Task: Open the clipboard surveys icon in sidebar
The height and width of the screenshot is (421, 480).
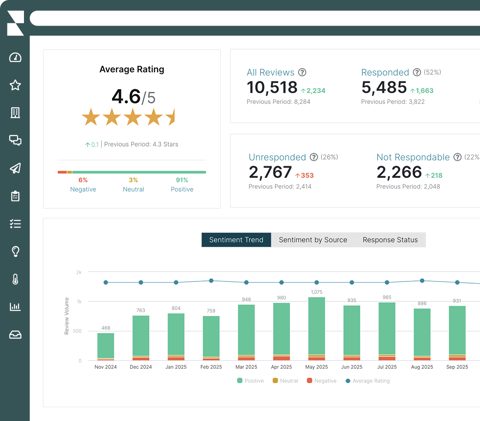Action: point(15,196)
